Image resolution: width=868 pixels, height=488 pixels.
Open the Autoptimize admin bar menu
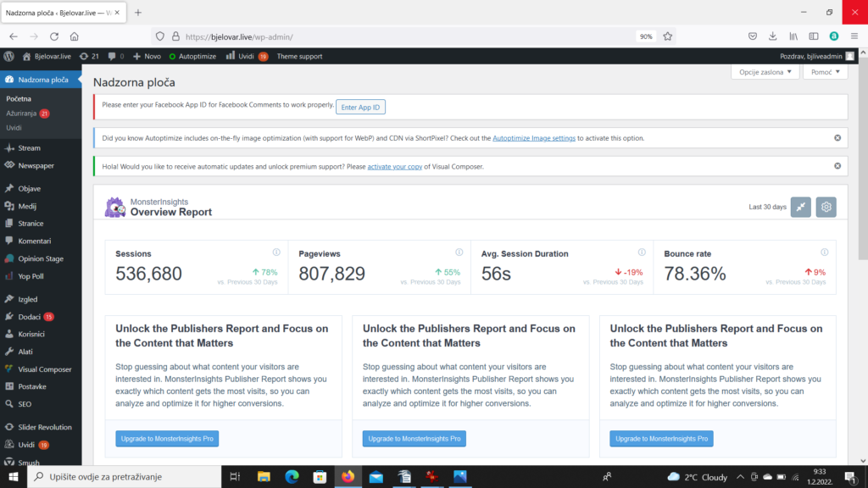click(192, 56)
